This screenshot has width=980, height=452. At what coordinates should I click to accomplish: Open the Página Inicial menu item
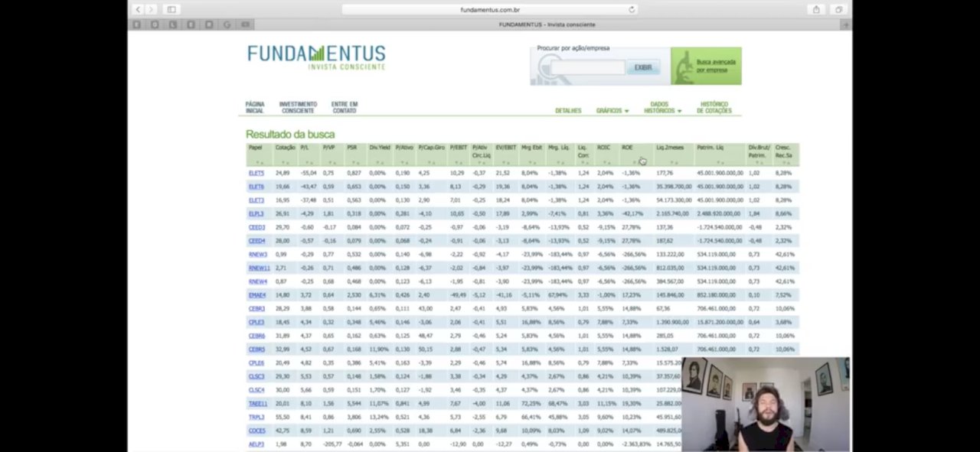point(255,108)
